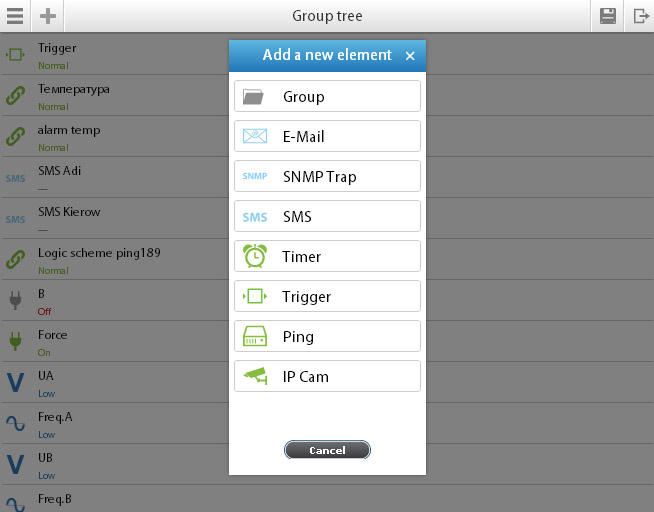Select the SMS Kierow item

pyautogui.click(x=114, y=219)
